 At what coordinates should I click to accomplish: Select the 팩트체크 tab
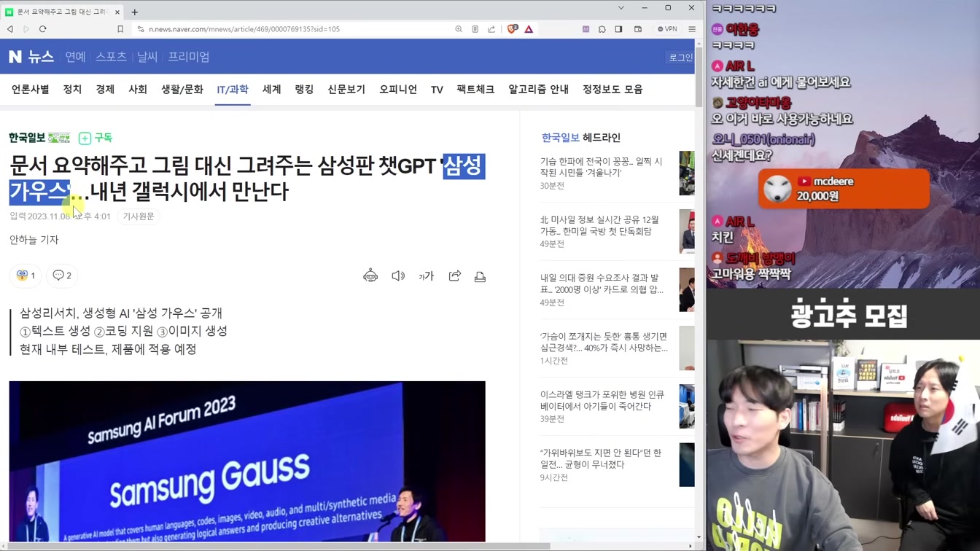tap(475, 90)
